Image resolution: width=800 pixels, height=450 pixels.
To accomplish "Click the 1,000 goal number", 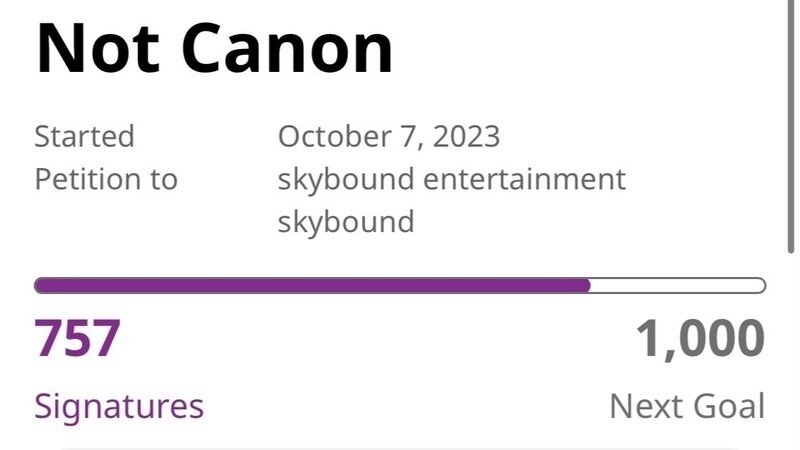I will (x=701, y=339).
